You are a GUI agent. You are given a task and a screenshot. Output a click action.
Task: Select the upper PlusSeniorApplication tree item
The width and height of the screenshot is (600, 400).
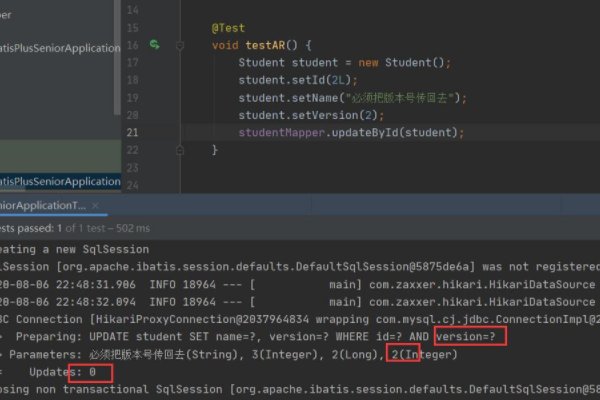(60, 48)
